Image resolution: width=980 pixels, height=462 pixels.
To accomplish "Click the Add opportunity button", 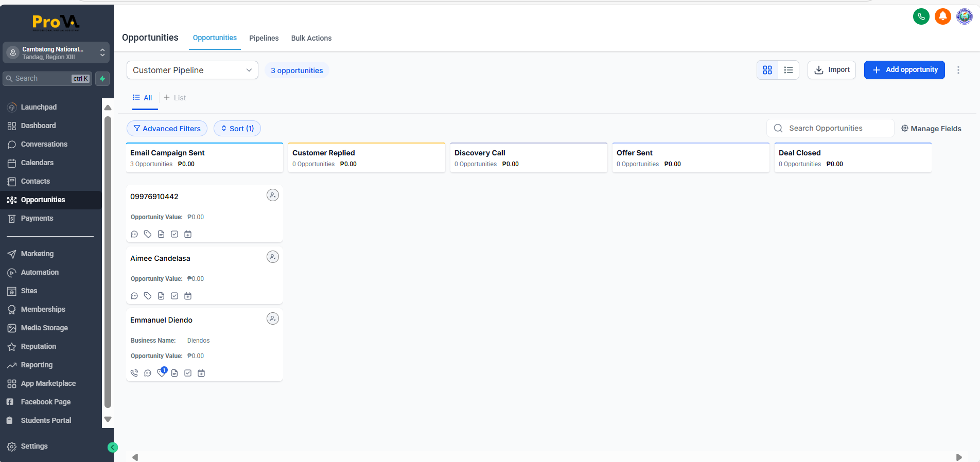I will (904, 70).
